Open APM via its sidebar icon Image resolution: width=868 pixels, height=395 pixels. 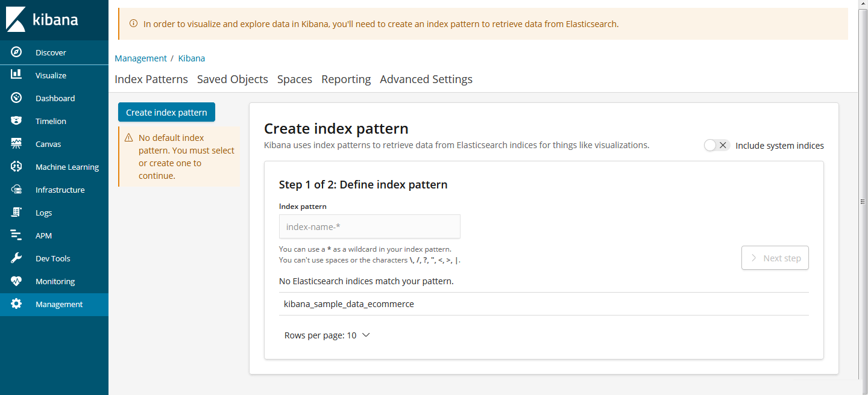tap(16, 235)
